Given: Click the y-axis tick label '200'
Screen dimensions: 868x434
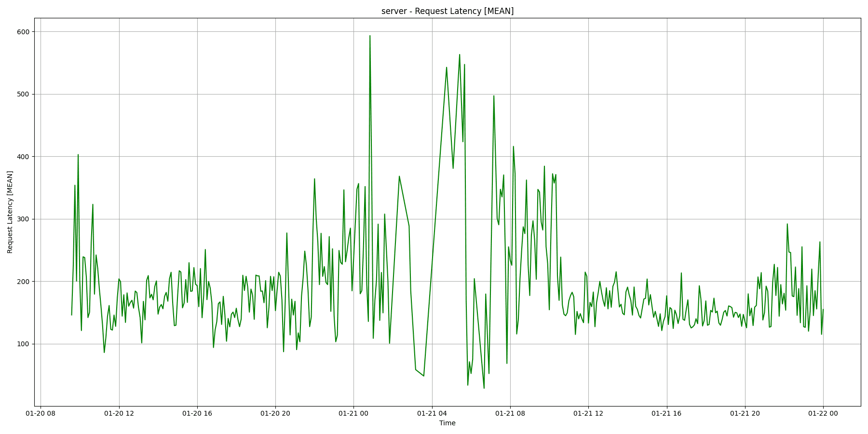Looking at the screenshot, I should (x=24, y=282).
